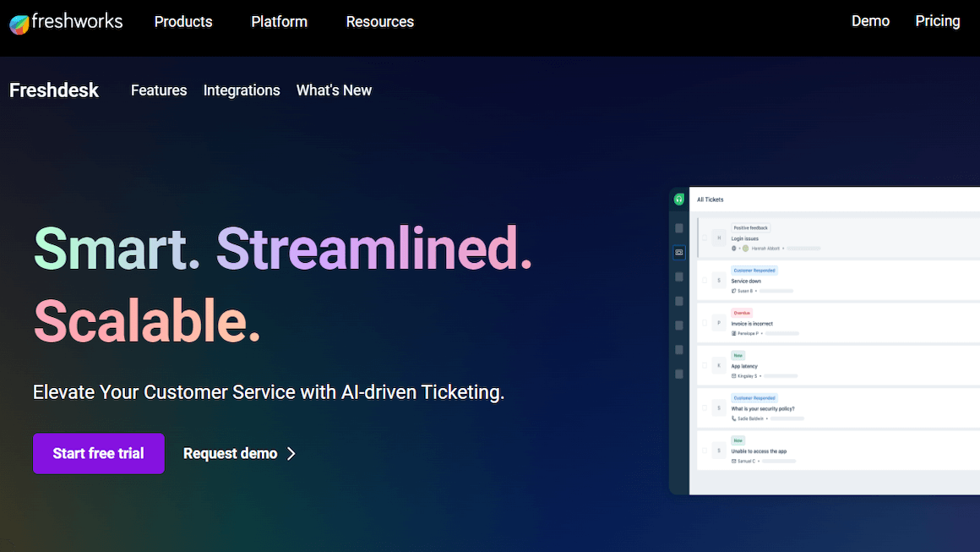980x552 pixels.
Task: Open the Login issues ticket
Action: point(745,238)
